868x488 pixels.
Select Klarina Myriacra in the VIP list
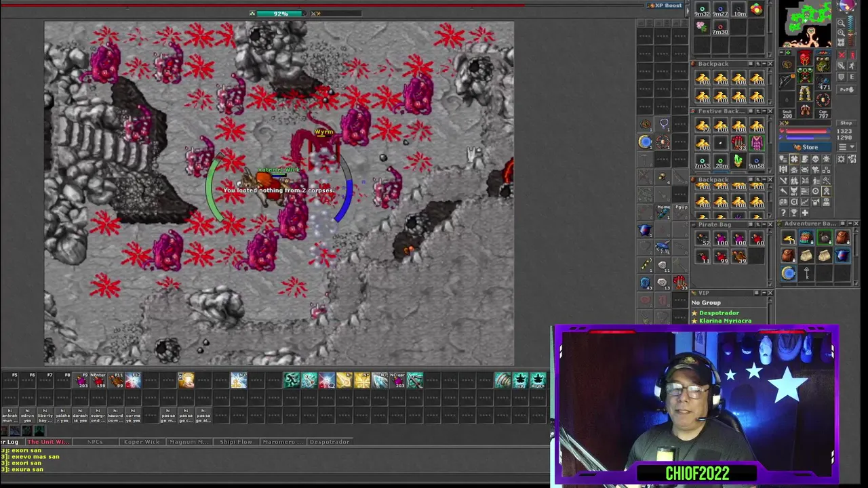pos(725,321)
